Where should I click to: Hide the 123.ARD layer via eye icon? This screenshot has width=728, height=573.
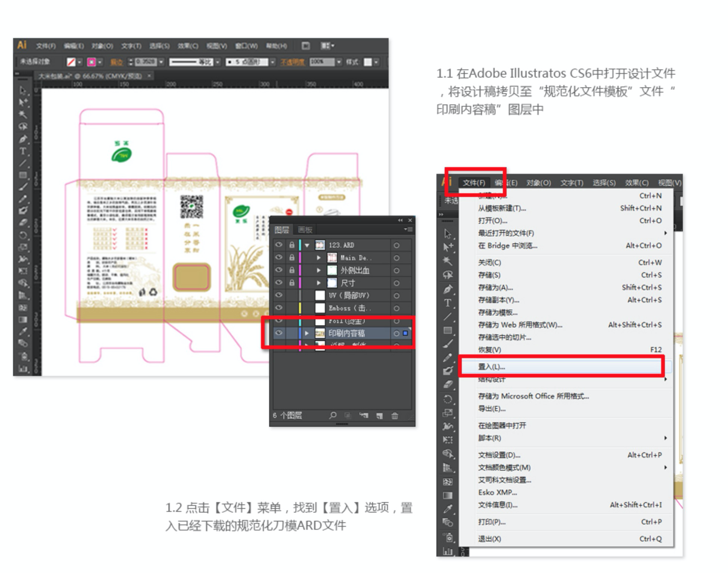[279, 245]
